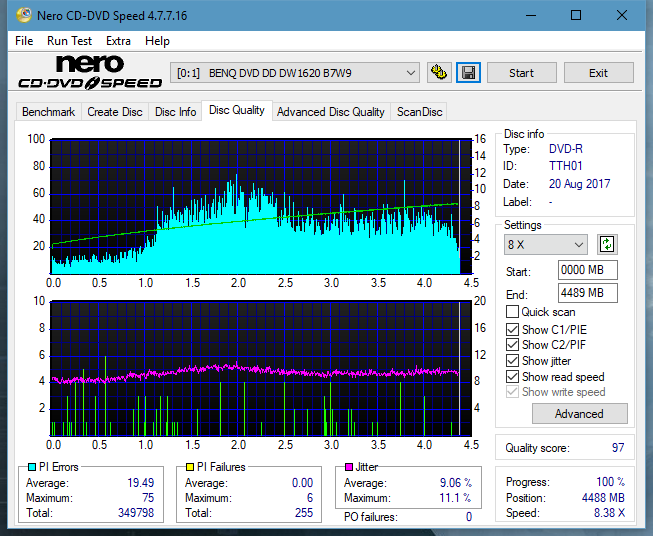Switch to the Advanced Disc Quality tab
This screenshot has height=536, width=653.
tap(331, 112)
